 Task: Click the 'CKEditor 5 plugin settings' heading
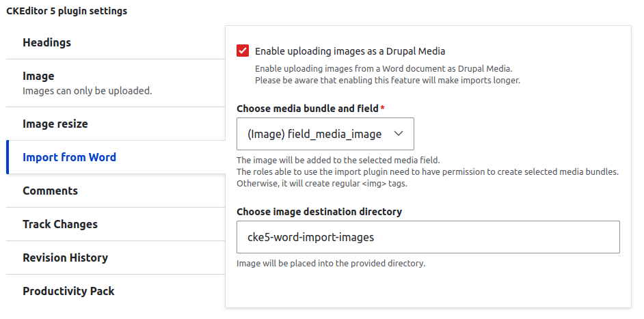coord(66,11)
